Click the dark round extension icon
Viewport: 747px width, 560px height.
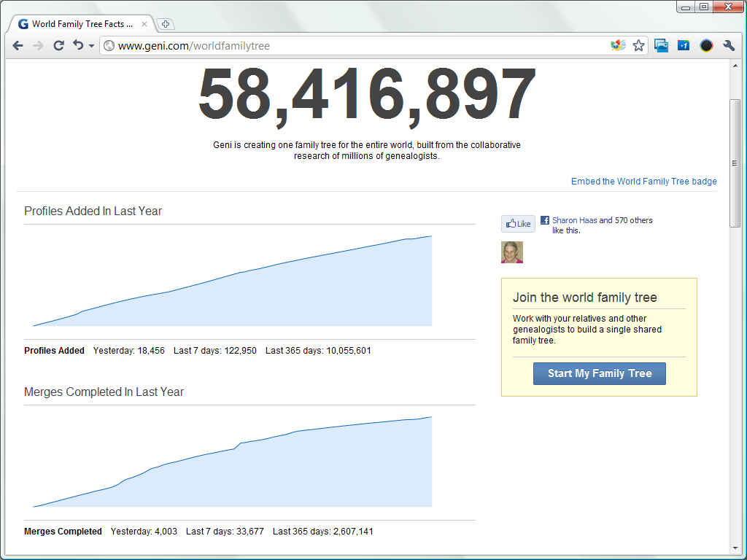[x=706, y=46]
